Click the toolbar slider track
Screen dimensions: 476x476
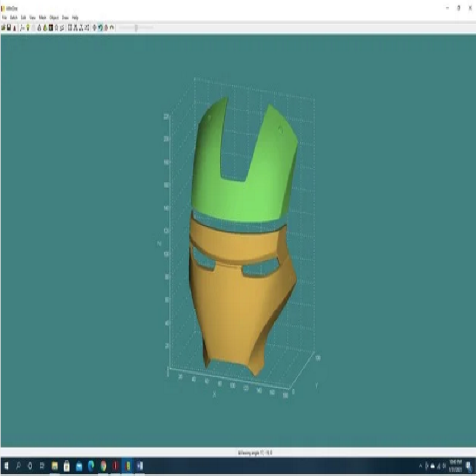coord(136,27)
